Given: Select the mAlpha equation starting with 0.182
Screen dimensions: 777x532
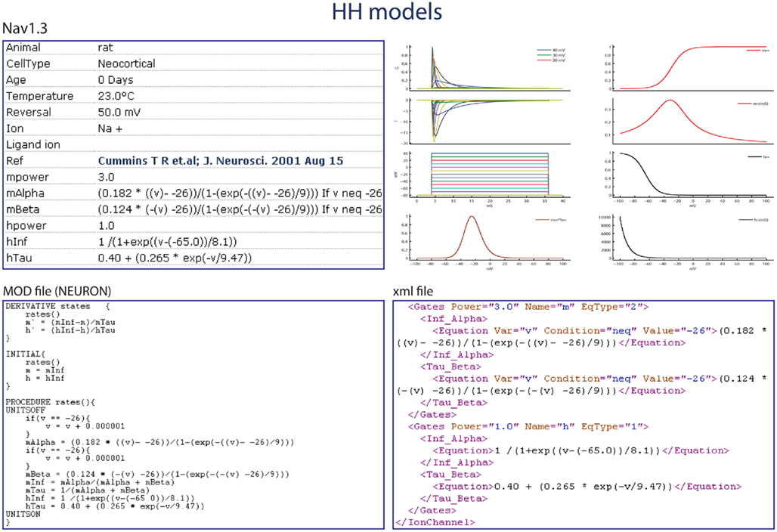Looking at the screenshot, I should [x=240, y=193].
